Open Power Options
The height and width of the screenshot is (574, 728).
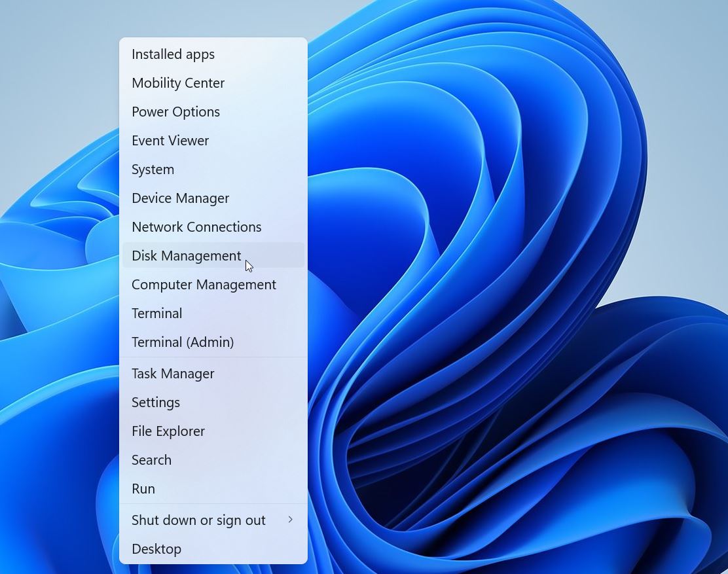213,112
